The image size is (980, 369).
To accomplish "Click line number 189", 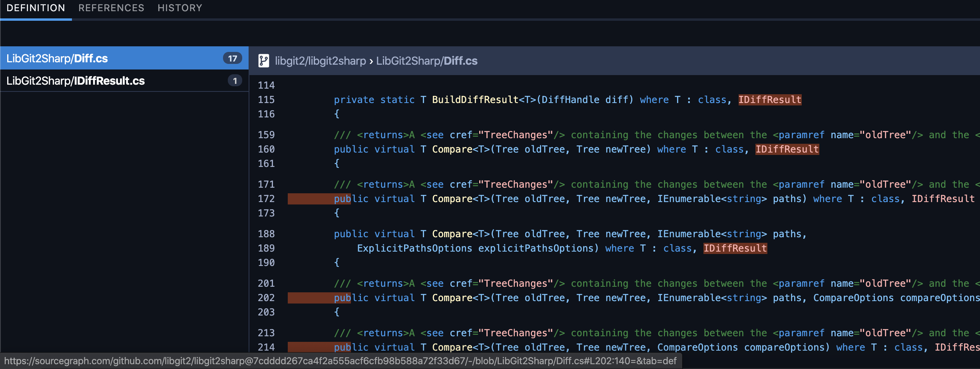I will (x=266, y=248).
